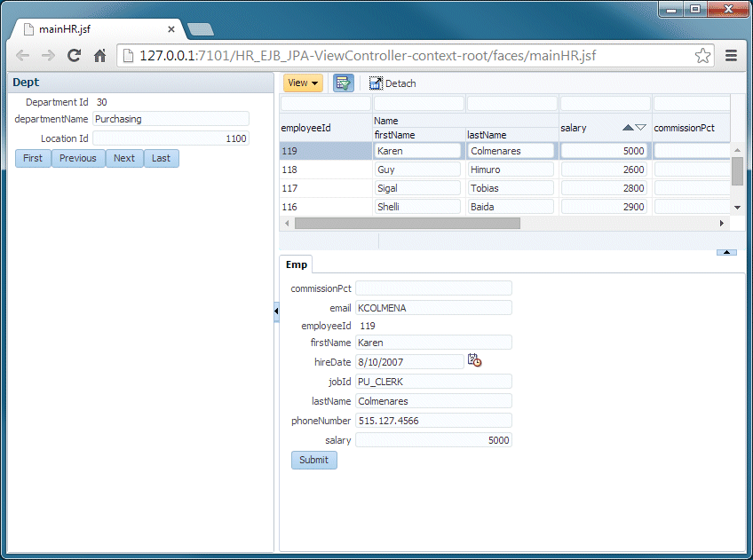
Task: Edit the Guy firstName cell
Action: [x=417, y=170]
